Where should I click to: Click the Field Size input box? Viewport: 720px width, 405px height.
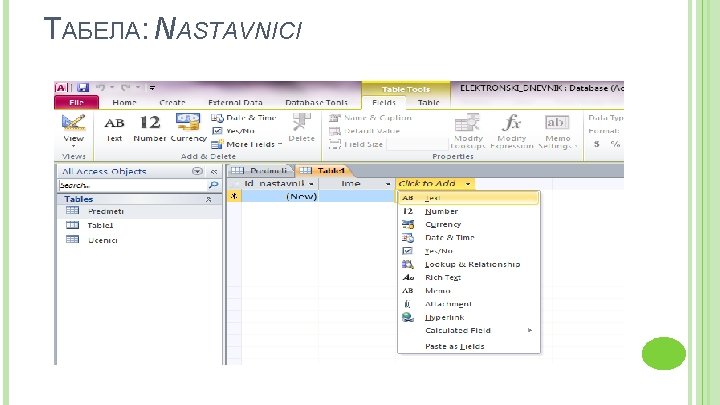(x=417, y=144)
